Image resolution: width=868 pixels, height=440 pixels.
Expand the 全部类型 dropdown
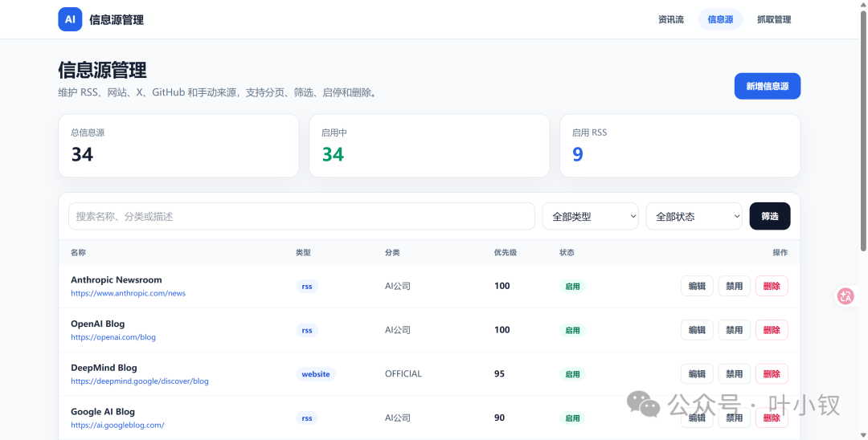point(590,216)
